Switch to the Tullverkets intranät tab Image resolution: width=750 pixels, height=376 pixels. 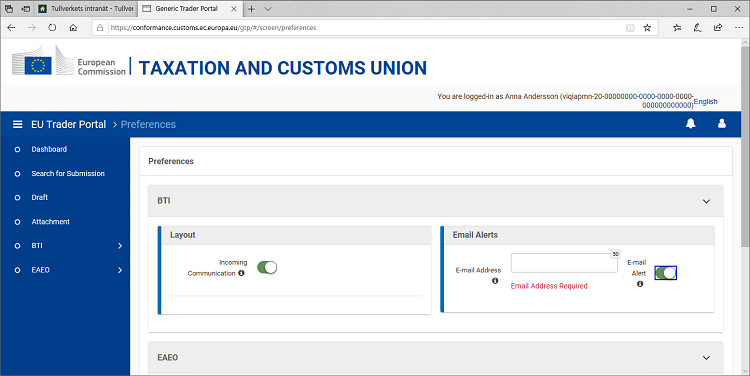coord(86,9)
